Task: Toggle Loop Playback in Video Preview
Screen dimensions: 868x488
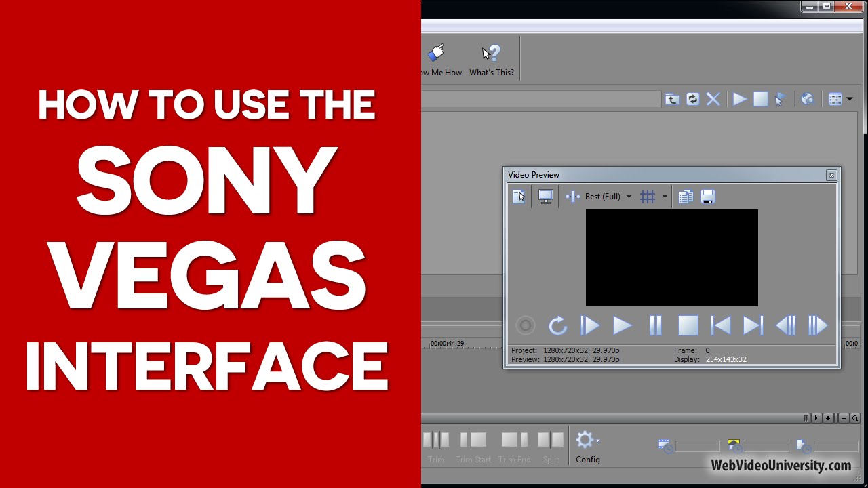Action: pyautogui.click(x=557, y=326)
